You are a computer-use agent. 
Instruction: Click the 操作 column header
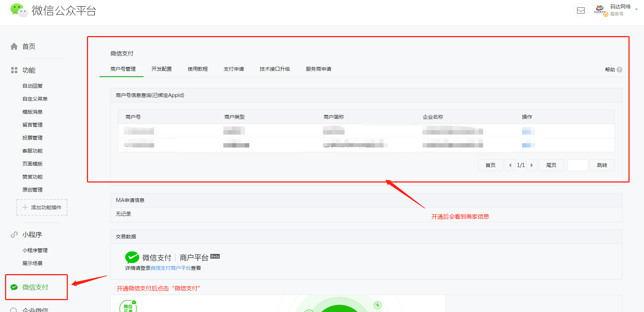point(527,117)
